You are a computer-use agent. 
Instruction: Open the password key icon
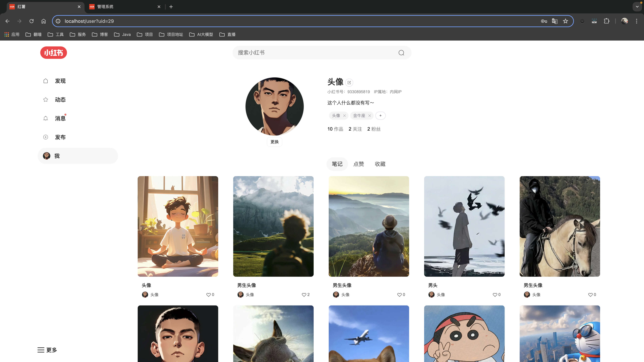click(544, 21)
